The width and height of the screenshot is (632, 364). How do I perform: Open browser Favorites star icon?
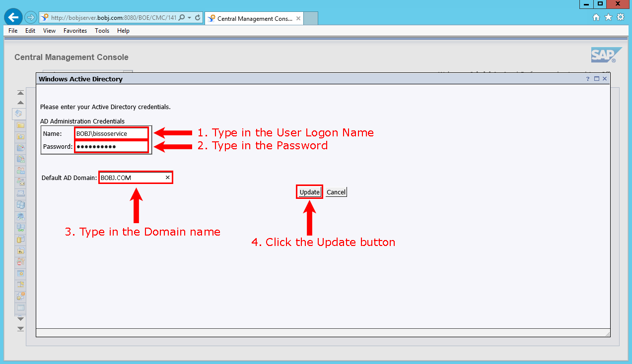click(609, 17)
